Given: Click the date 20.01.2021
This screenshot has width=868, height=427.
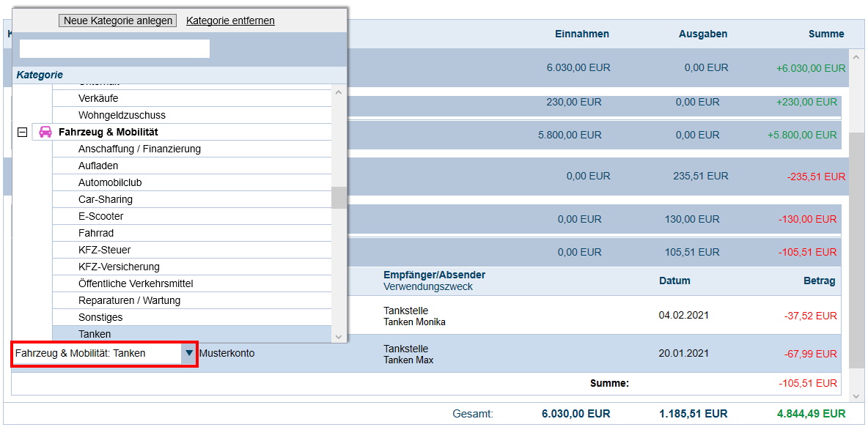Looking at the screenshot, I should [x=684, y=354].
